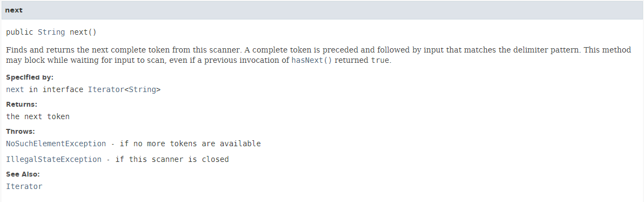Click the next() method name in signature

point(83,32)
